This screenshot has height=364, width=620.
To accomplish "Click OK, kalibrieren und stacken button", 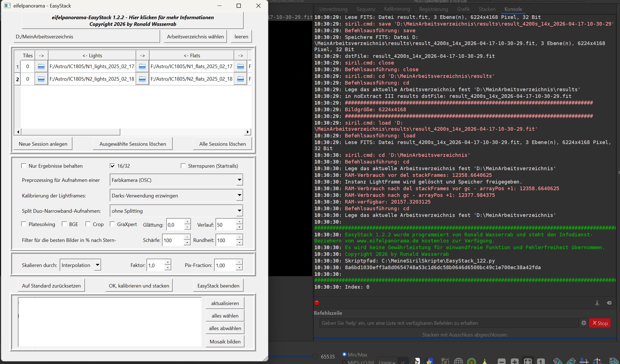I will 139,286.
